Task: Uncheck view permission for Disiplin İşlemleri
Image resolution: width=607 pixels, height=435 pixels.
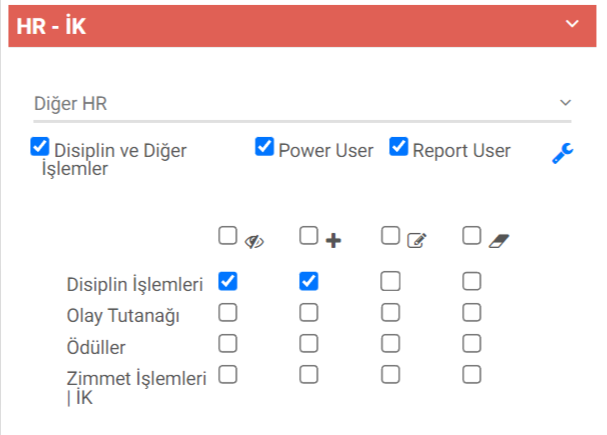Action: [x=228, y=282]
